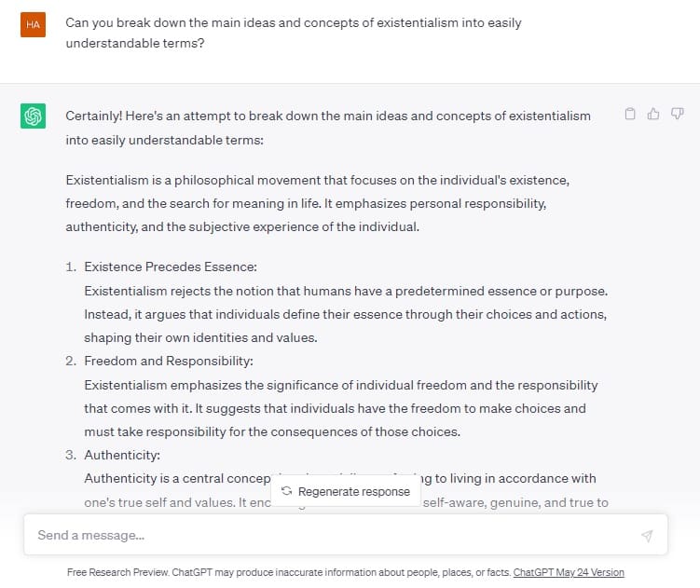Click the Certainly! opening line of response
Viewport: 700px width, 588px height.
tap(328, 128)
